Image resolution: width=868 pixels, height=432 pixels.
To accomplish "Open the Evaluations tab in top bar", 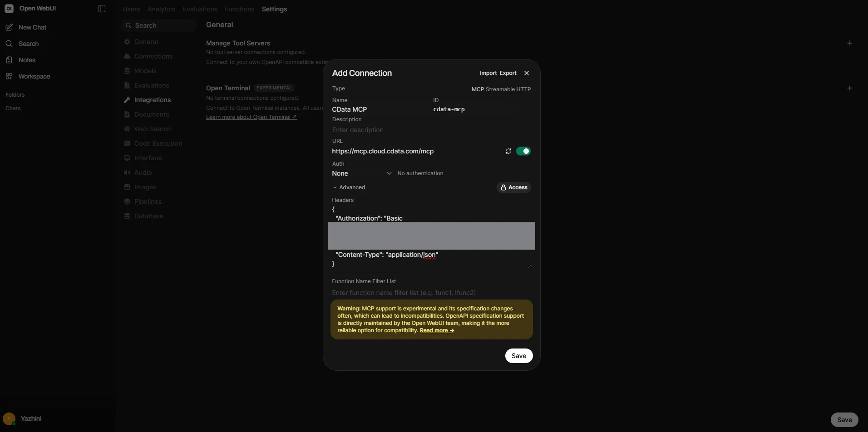I will [200, 9].
